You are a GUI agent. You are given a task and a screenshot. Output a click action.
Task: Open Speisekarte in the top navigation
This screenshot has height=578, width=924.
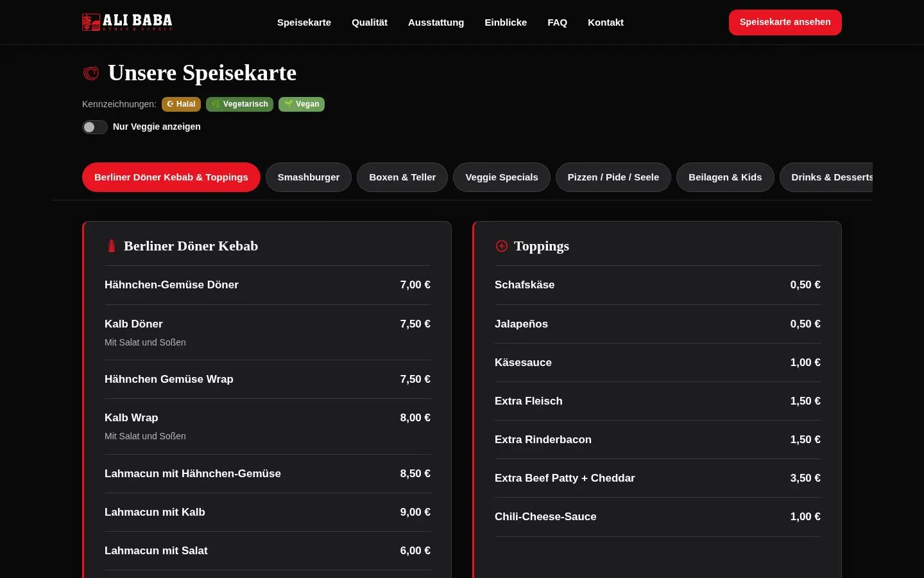click(304, 22)
